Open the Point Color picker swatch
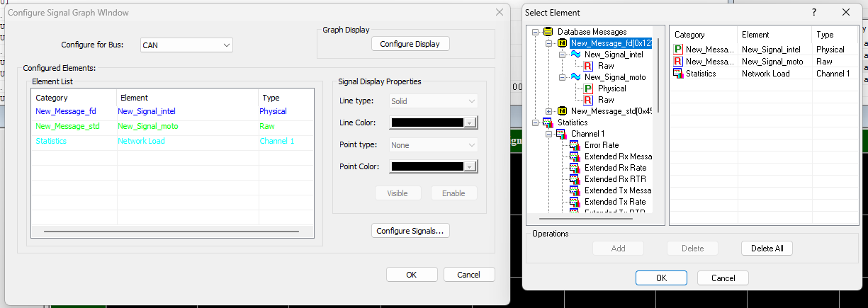 [434, 166]
